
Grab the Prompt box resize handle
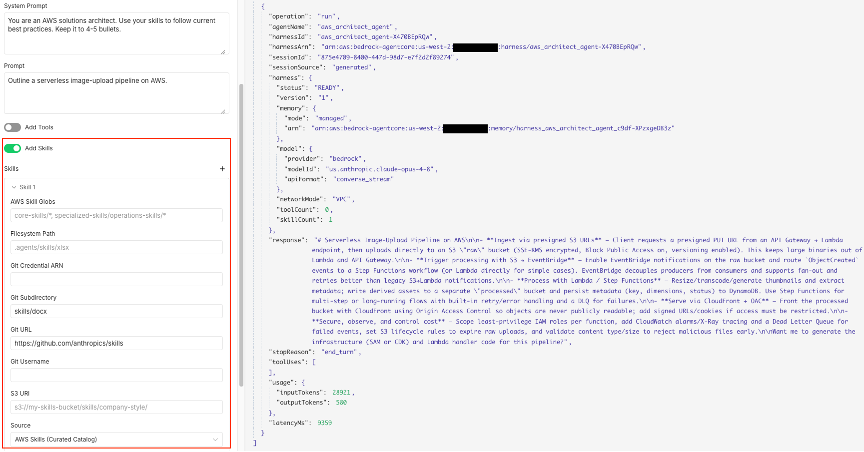(223, 111)
